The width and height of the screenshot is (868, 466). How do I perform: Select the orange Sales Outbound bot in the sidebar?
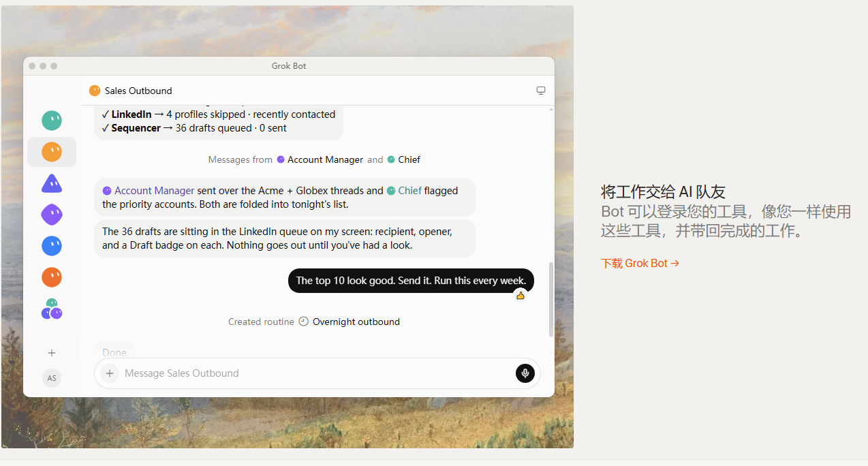pos(52,152)
